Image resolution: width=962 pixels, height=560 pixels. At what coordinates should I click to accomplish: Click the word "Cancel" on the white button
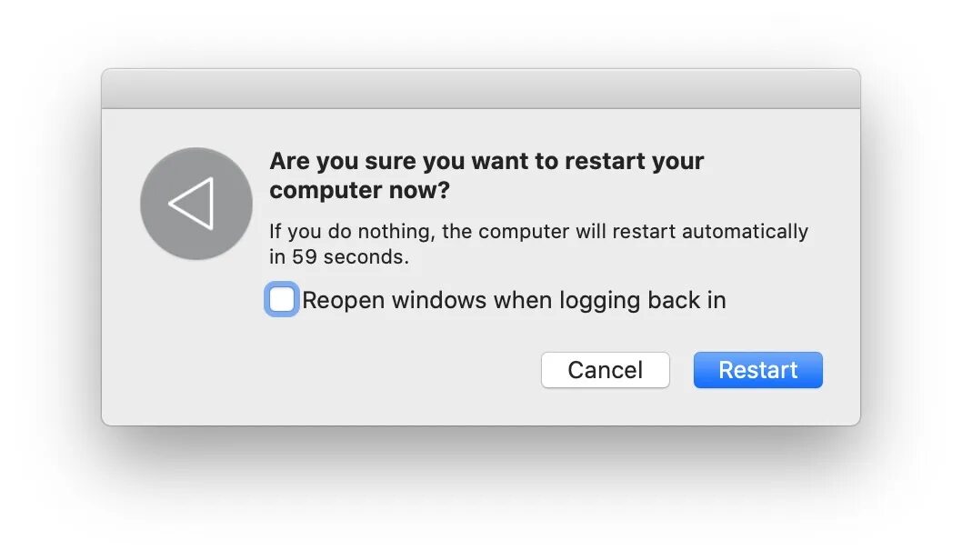pyautogui.click(x=605, y=370)
